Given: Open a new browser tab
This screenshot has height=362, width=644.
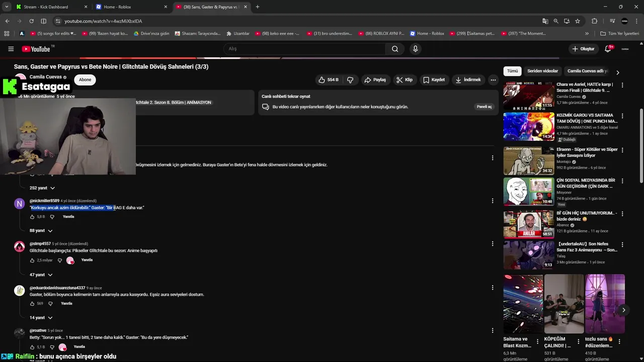Looking at the screenshot, I should [258, 7].
